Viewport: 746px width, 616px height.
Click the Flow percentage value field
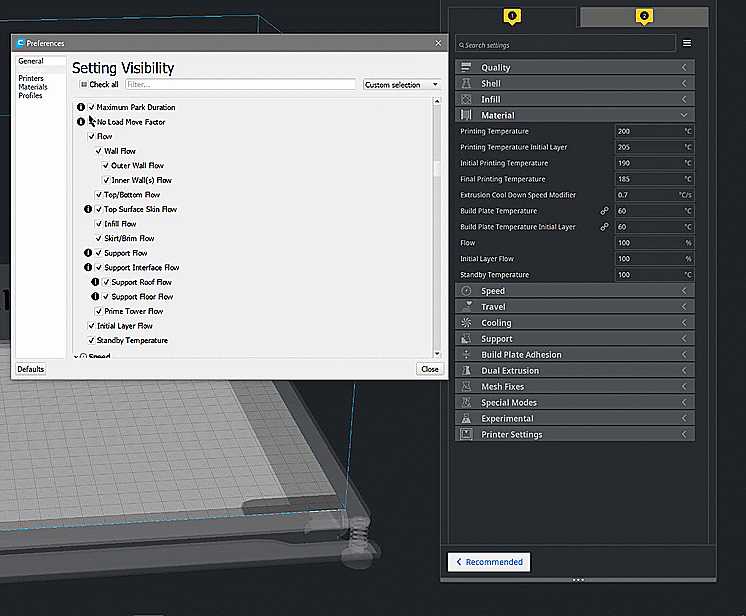[x=654, y=243]
